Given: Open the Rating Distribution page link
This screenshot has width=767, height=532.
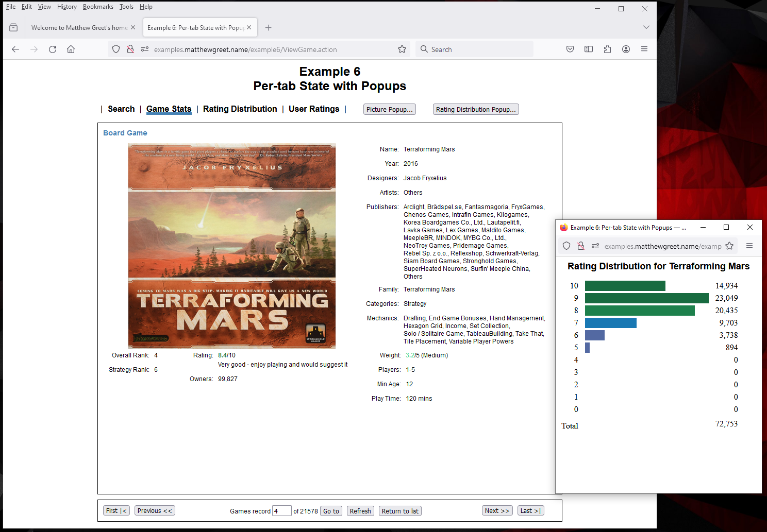Looking at the screenshot, I should pyautogui.click(x=240, y=109).
